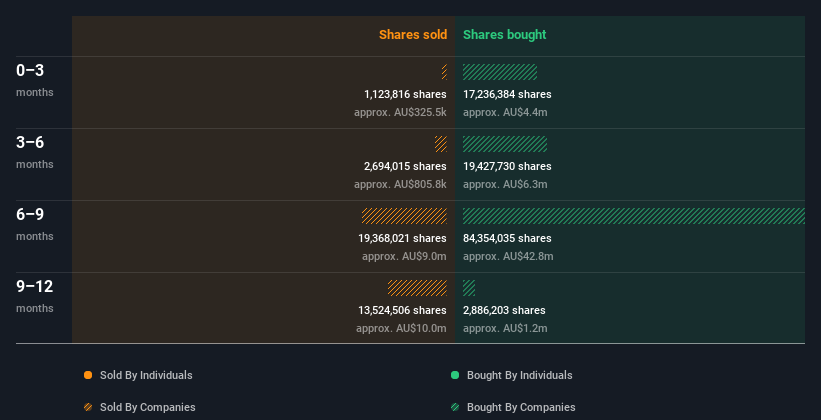Click the 19,368,021 shares value
Viewport: 821px width, 420px height.
point(403,238)
